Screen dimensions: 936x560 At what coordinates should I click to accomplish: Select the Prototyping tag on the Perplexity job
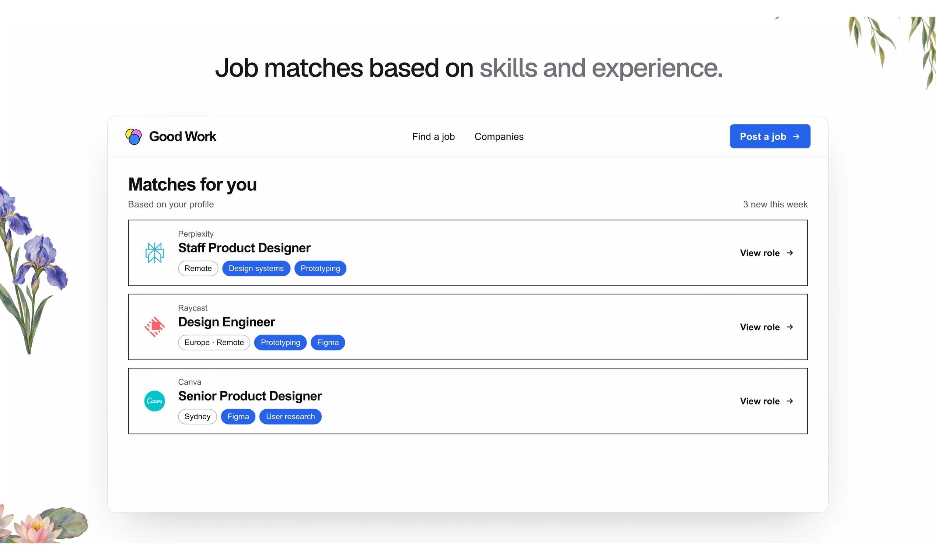(320, 268)
